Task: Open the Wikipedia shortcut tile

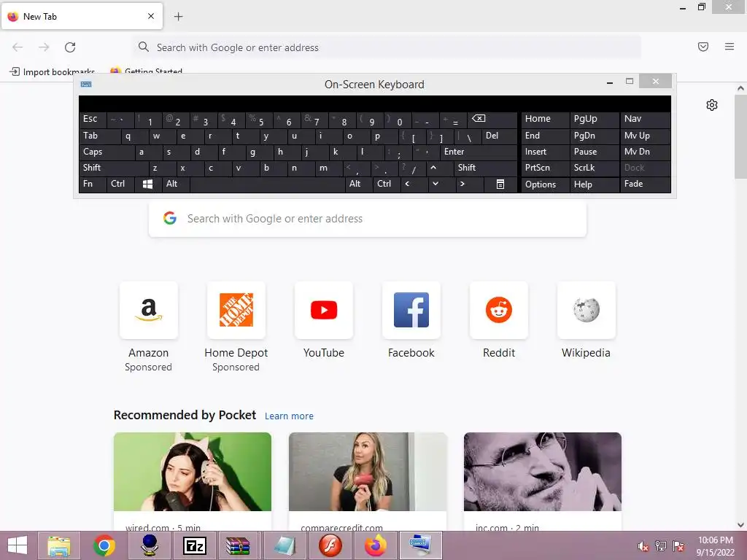Action: pyautogui.click(x=586, y=310)
